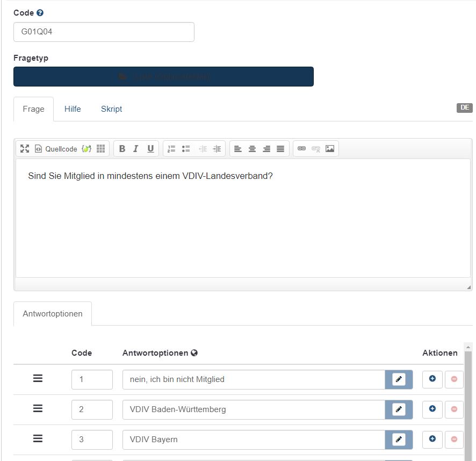Viewport: 476px width, 461px height.
Task: Edit the 'VDIV Bayern' answer with pencil button
Action: 399,440
